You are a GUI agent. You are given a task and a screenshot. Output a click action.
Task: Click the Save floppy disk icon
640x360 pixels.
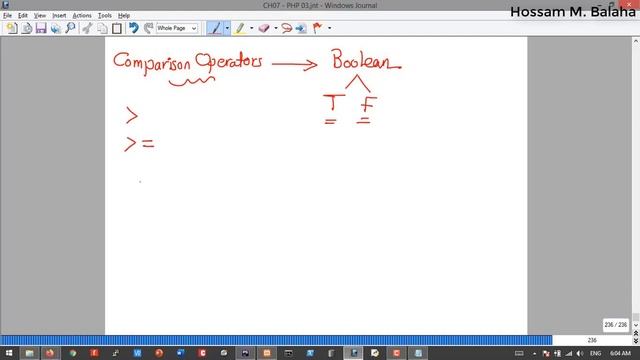tap(41, 28)
